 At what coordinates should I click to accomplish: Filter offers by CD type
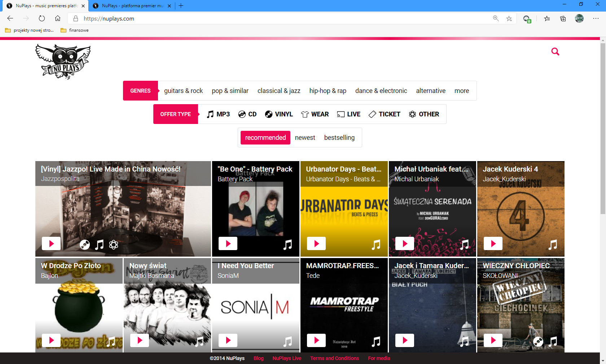(x=247, y=114)
